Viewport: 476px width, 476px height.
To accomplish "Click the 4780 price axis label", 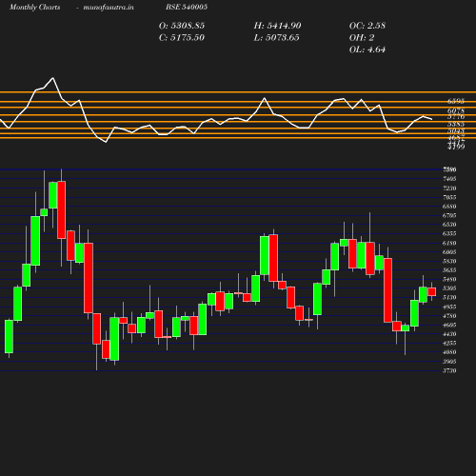I will pos(449,316).
